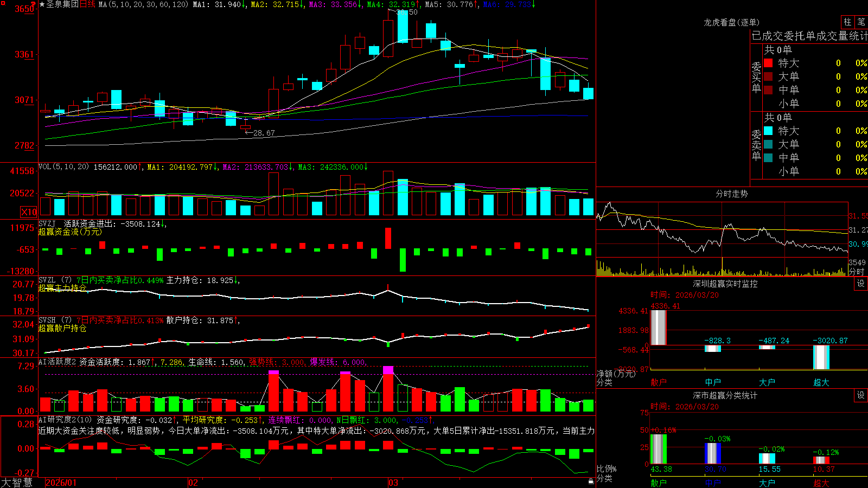Click the 03 month marker on timeline
The image size is (868, 488).
tap(393, 483)
